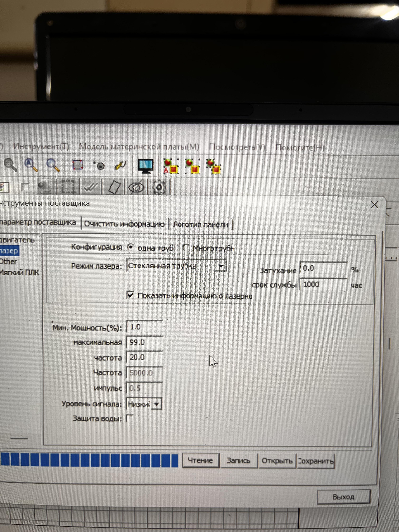Click the 'Чтение' button
The width and height of the screenshot is (399, 532).
click(x=201, y=460)
